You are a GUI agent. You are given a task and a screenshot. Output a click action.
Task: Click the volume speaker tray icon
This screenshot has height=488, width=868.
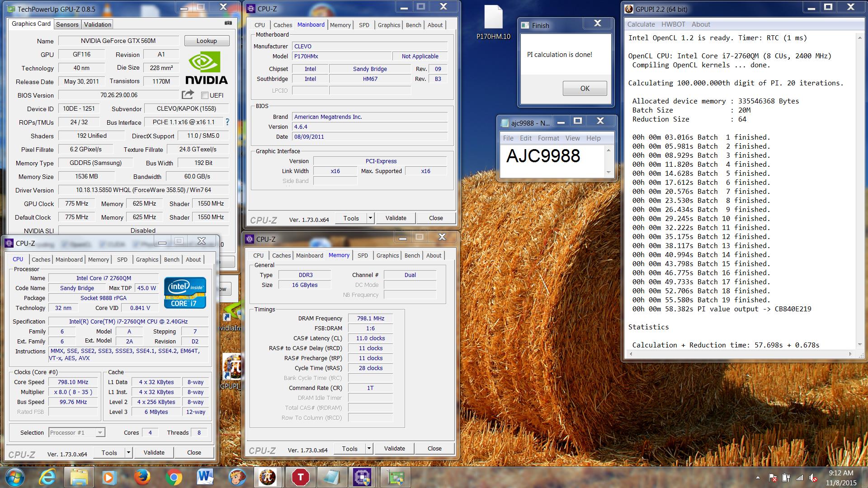[x=813, y=478]
